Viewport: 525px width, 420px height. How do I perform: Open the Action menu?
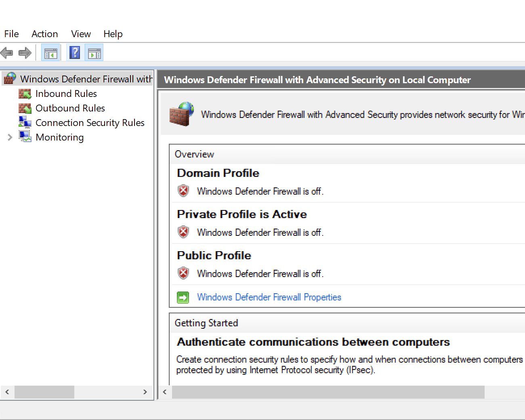pos(45,34)
